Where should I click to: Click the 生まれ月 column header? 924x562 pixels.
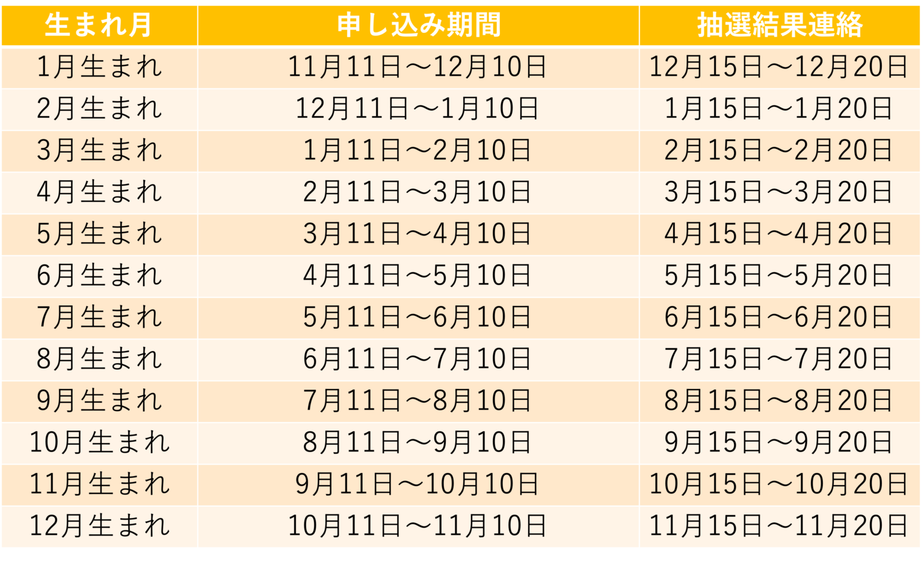coord(99,25)
